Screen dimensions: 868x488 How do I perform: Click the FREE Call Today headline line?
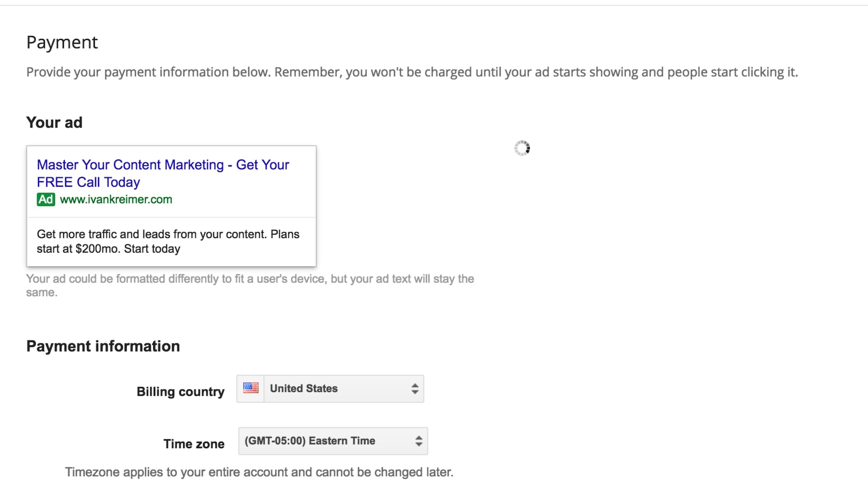89,182
